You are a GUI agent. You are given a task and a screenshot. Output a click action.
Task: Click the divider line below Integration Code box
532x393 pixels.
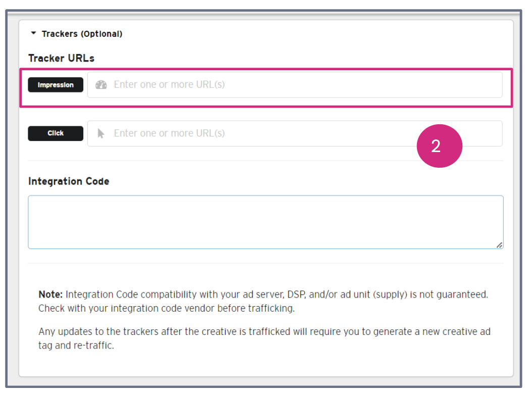[265, 263]
